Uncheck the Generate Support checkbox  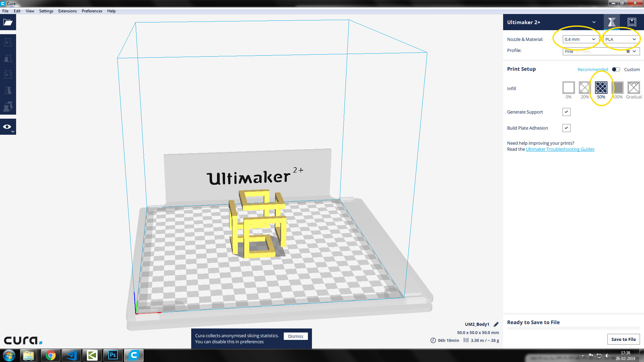[x=566, y=112]
